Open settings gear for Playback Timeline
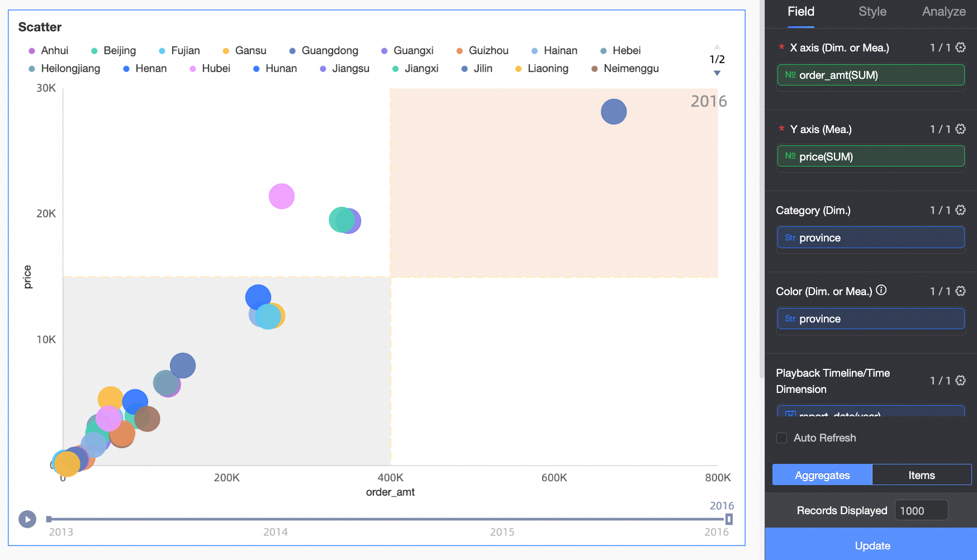Image resolution: width=977 pixels, height=560 pixels. pyautogui.click(x=960, y=381)
